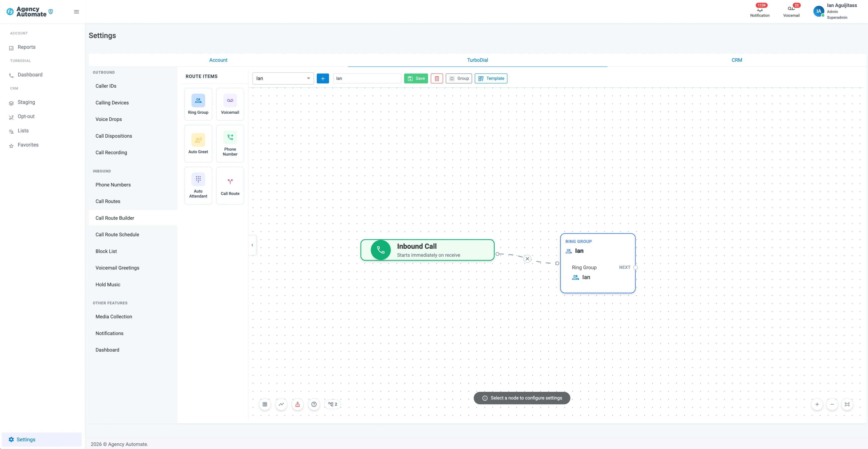Select the Ring Group node header label

tap(579, 242)
